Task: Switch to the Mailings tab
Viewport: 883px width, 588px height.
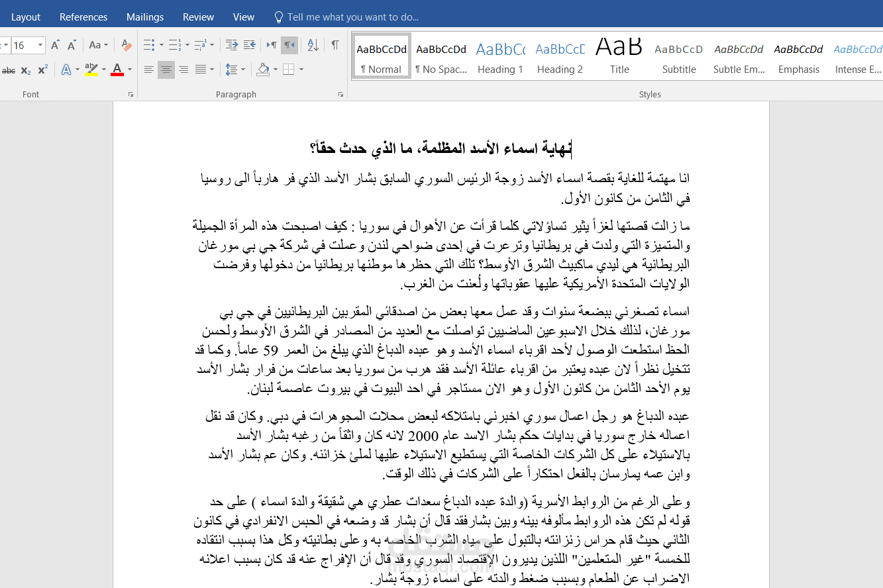Action: tap(145, 17)
